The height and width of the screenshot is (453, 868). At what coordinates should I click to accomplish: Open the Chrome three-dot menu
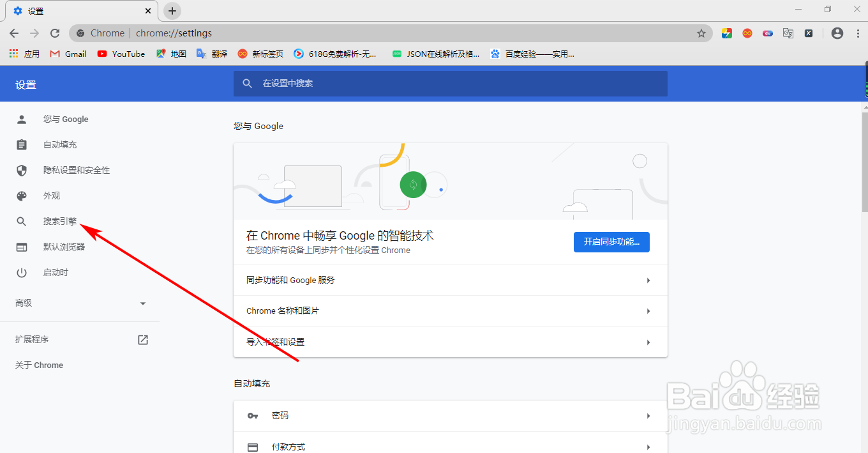[x=857, y=33]
